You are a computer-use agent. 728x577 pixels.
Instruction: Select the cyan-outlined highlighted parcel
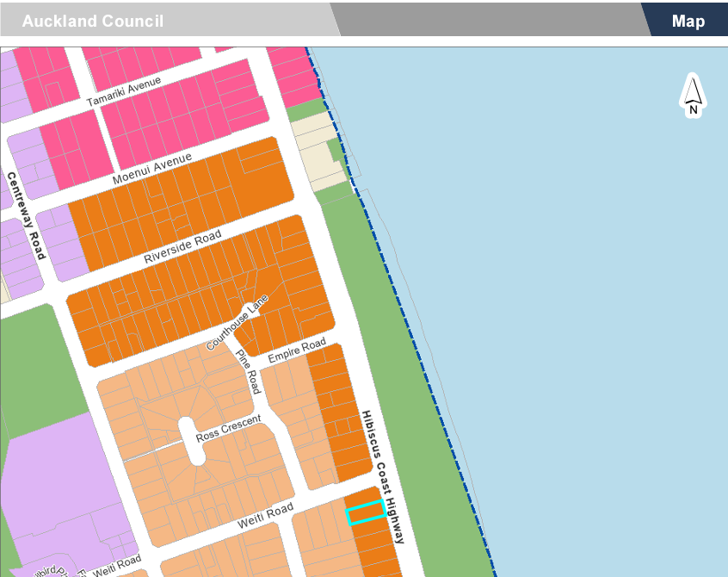[x=365, y=512]
